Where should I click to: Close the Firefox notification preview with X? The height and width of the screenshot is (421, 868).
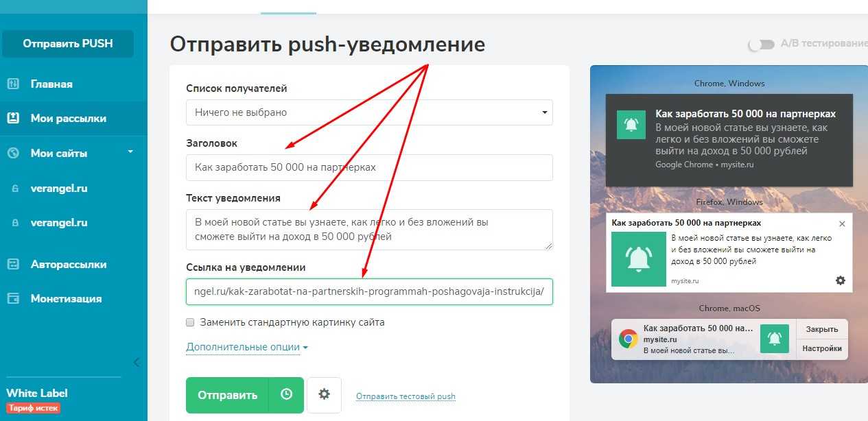pyautogui.click(x=843, y=224)
